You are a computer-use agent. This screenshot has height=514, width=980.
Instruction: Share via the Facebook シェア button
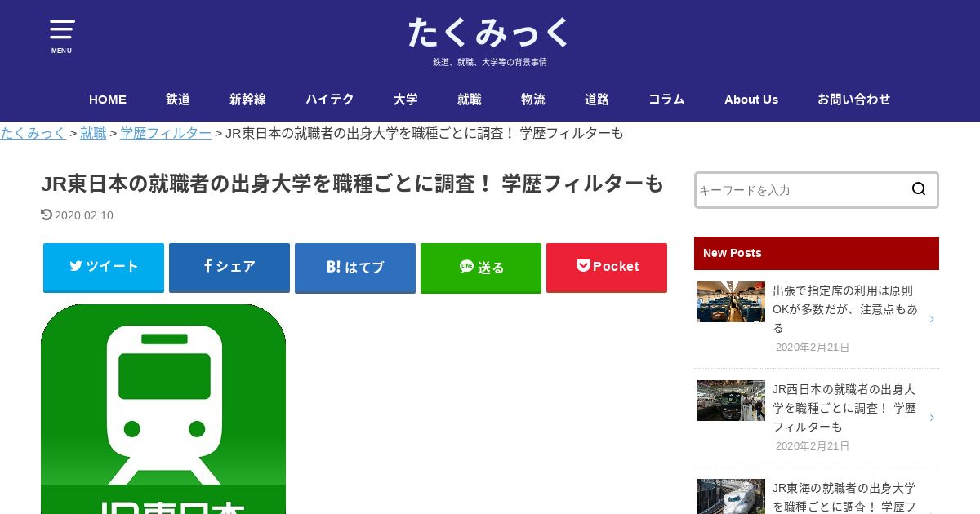point(229,267)
